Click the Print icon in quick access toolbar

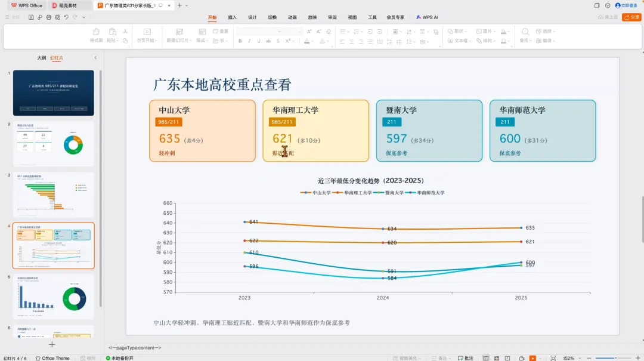pyautogui.click(x=49, y=17)
